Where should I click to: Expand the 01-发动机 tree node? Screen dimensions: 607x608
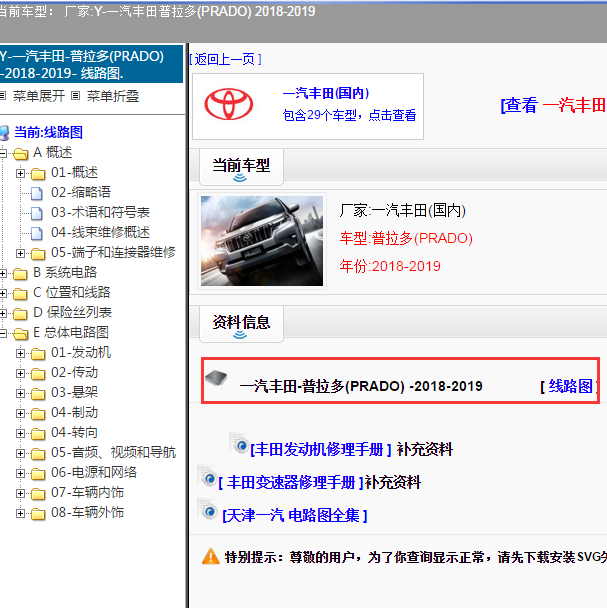tap(20, 353)
